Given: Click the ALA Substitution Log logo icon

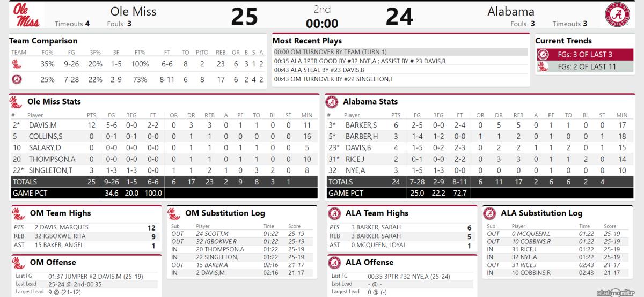Looking at the screenshot, I should pyautogui.click(x=489, y=213).
